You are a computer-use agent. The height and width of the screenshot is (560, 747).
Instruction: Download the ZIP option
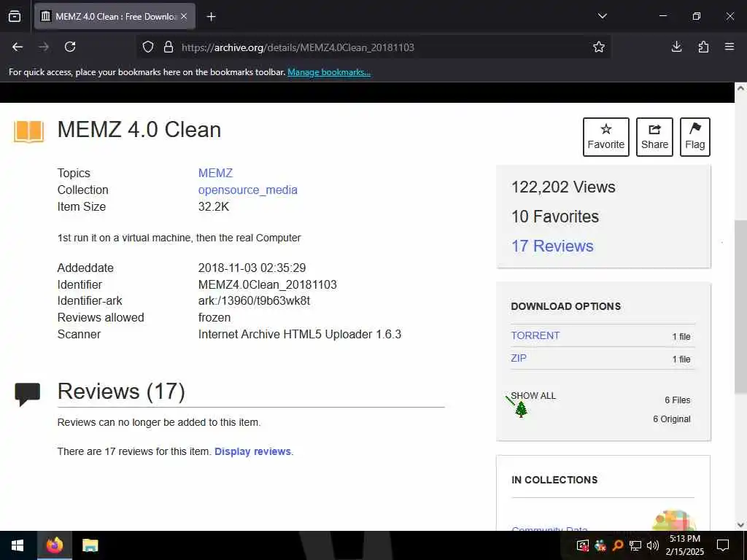point(519,358)
